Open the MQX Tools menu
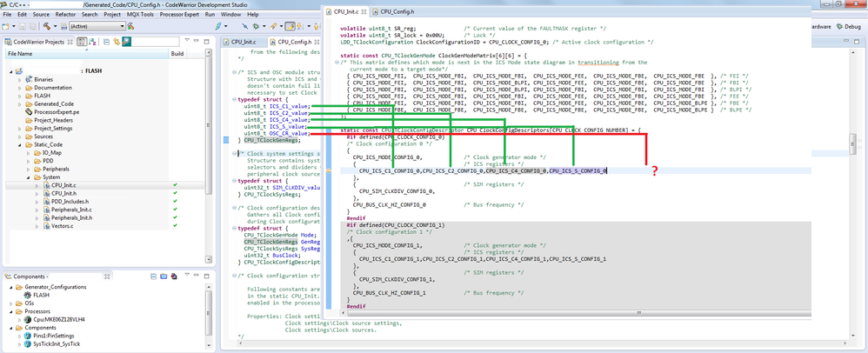868x353 pixels. [139, 15]
